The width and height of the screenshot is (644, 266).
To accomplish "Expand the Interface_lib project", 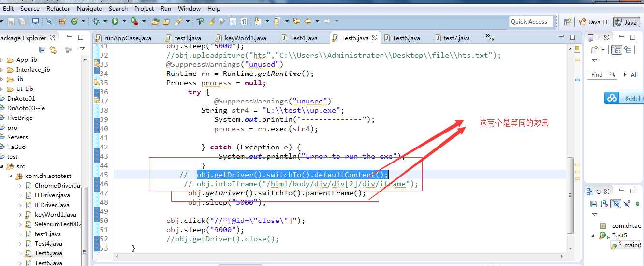I will 2,70.
